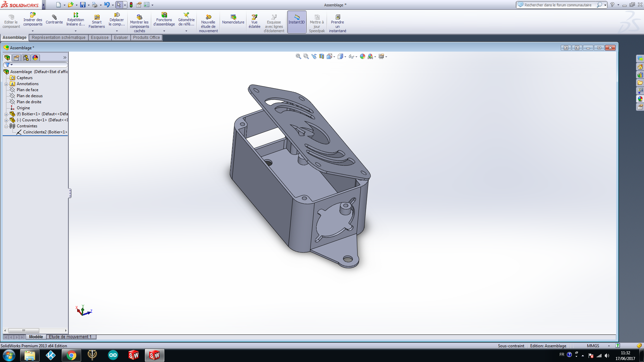Click the Print icon
This screenshot has width=644, height=362.
click(95, 5)
